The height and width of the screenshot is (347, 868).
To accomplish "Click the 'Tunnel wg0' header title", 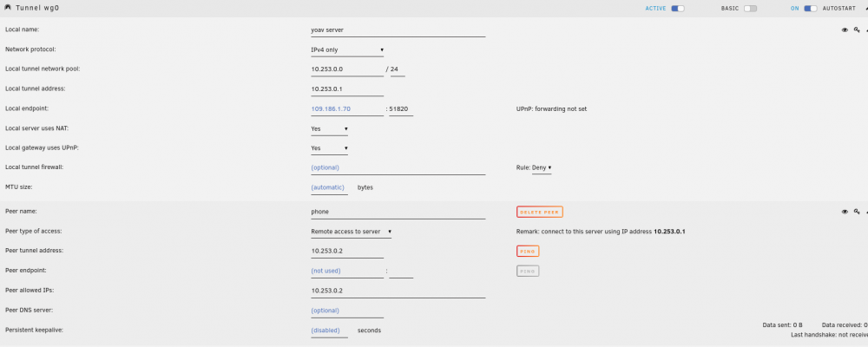I will click(37, 9).
